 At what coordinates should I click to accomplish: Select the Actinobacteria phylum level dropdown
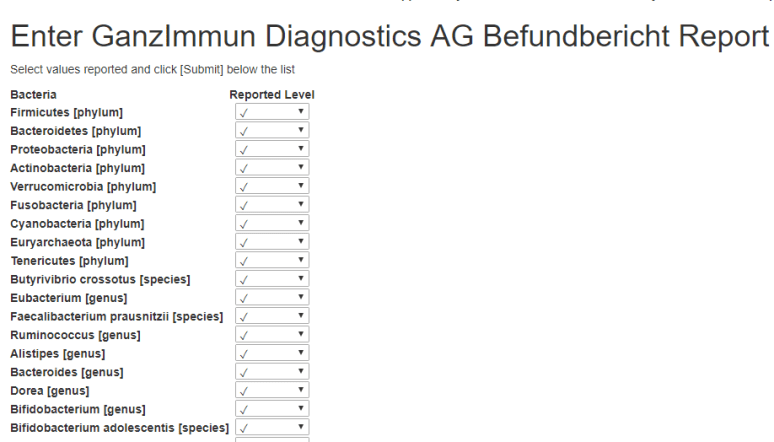pyautogui.click(x=272, y=168)
